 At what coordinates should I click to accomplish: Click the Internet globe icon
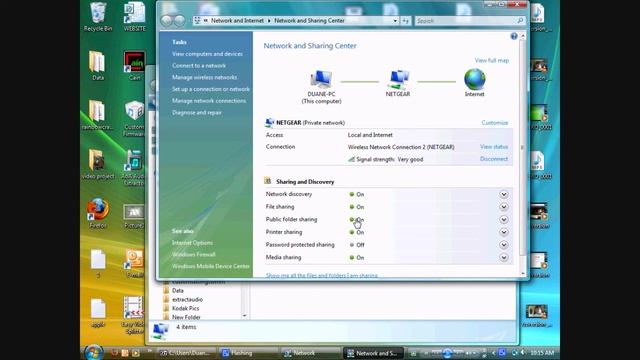click(x=475, y=79)
